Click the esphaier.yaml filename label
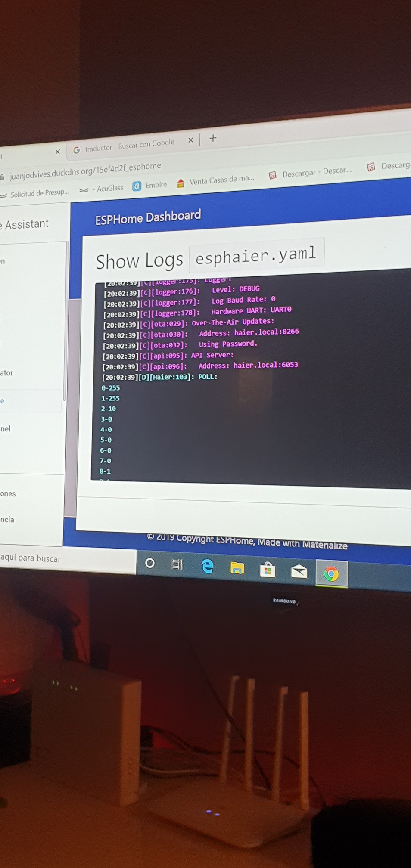411x868 pixels. coord(256,255)
